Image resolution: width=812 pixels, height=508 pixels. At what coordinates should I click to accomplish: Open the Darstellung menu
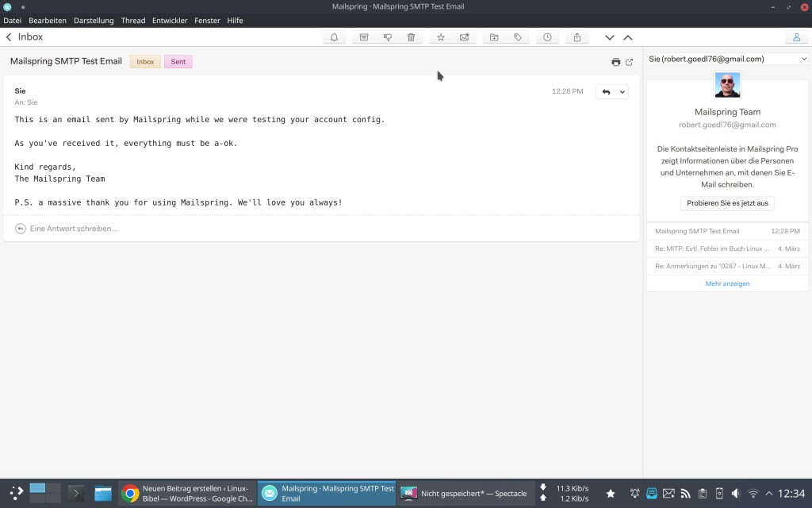94,21
